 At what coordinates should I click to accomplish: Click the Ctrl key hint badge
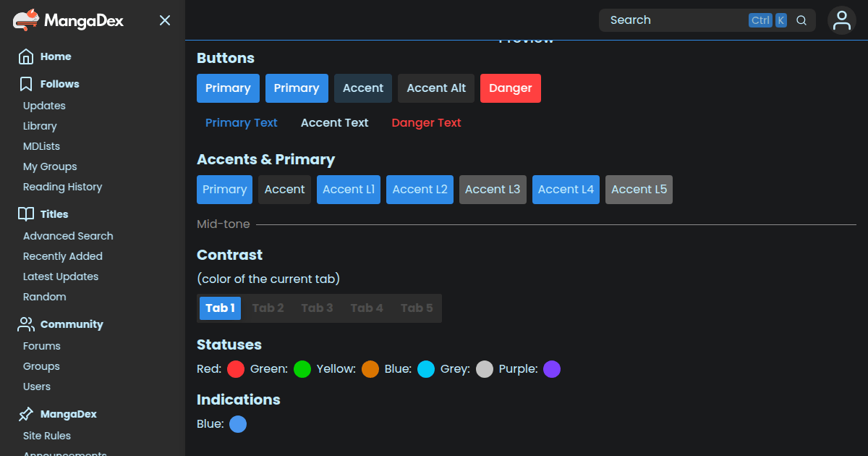pyautogui.click(x=760, y=20)
